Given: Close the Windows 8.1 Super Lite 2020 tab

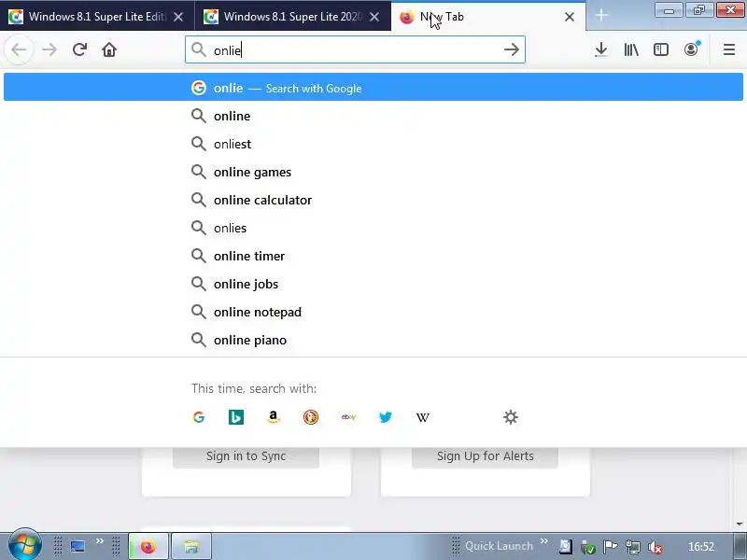Looking at the screenshot, I should pos(375,17).
